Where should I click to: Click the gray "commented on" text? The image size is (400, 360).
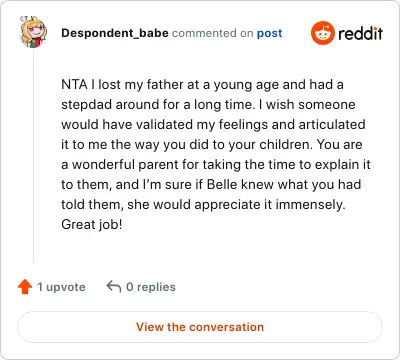pos(213,33)
